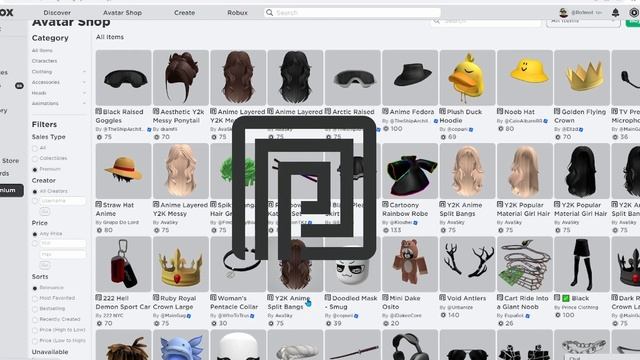Open the Discover tab

[57, 13]
